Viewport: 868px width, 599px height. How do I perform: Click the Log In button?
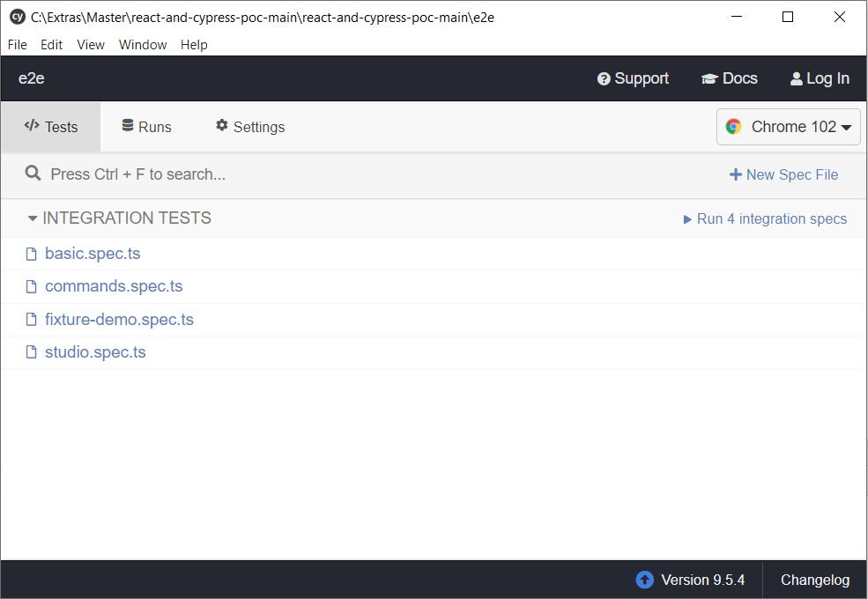[820, 78]
